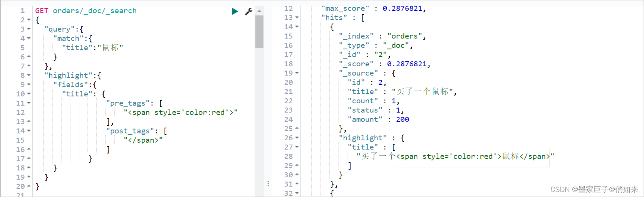This screenshot has width=644, height=197.
Task: Collapse the "query" block at line 3
Action: point(29,29)
